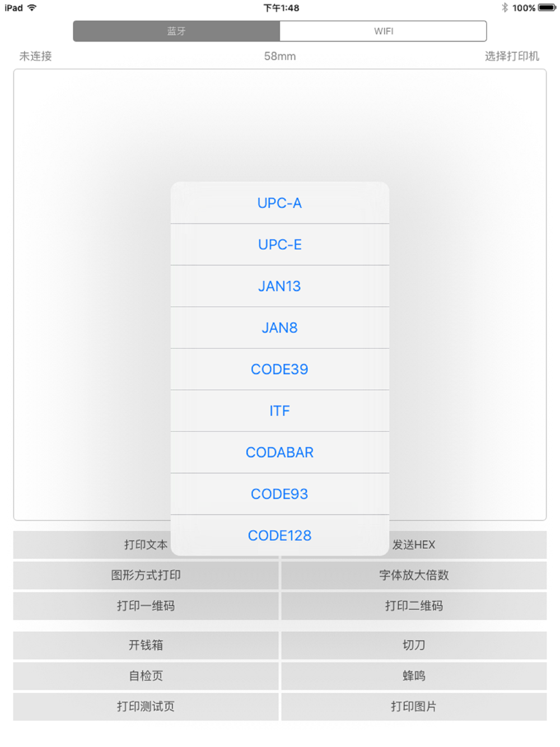
Task: Choose UPC-E from the list
Action: click(279, 245)
